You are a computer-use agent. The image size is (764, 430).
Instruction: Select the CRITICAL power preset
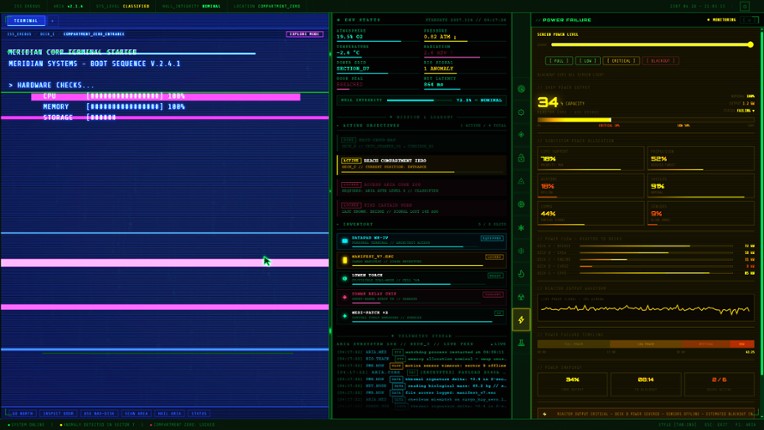(621, 61)
